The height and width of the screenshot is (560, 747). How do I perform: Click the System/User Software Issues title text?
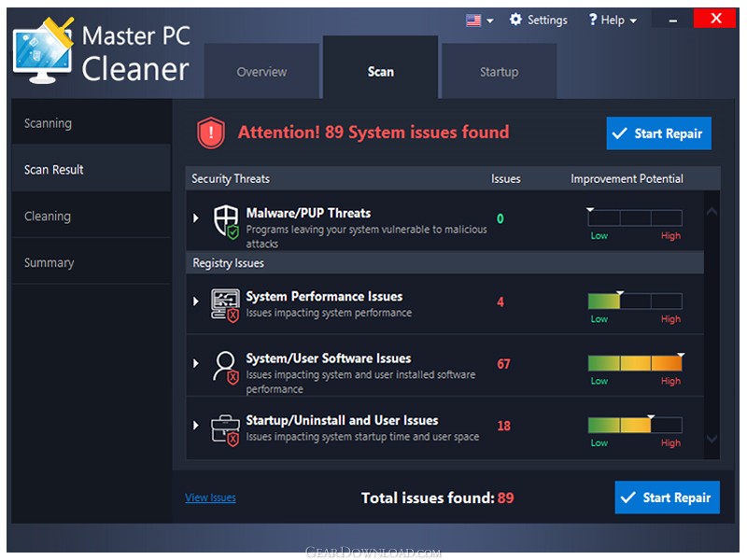click(x=329, y=358)
